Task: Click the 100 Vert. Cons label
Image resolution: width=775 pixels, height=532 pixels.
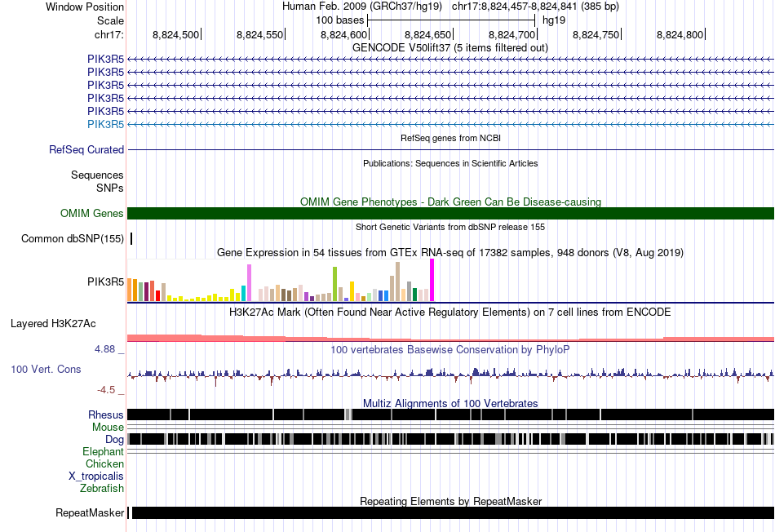Action: click(46, 370)
